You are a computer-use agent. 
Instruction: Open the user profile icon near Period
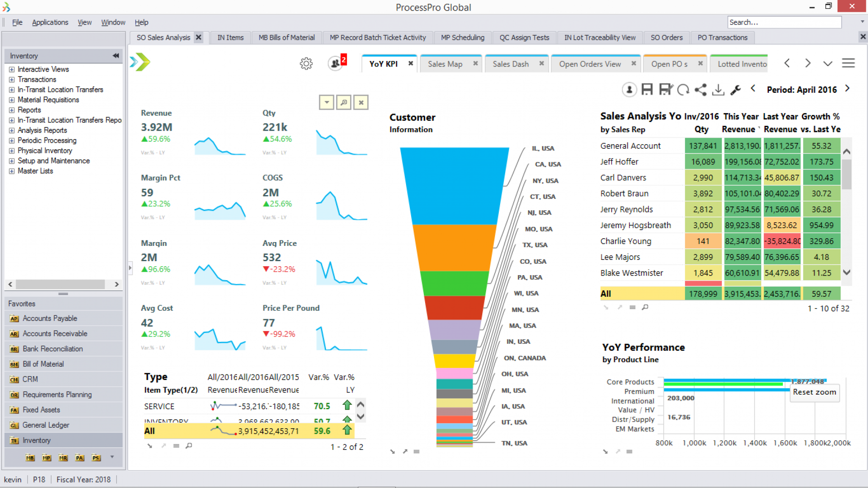629,90
